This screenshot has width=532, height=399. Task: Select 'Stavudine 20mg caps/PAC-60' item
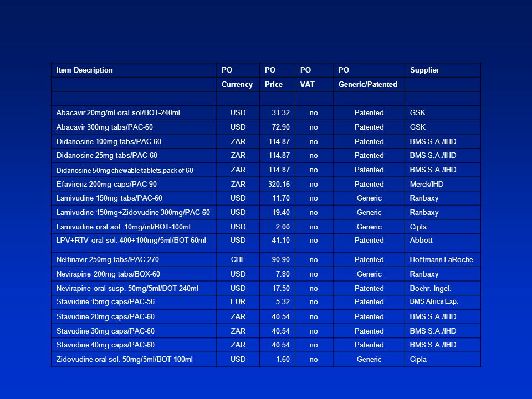(105, 316)
